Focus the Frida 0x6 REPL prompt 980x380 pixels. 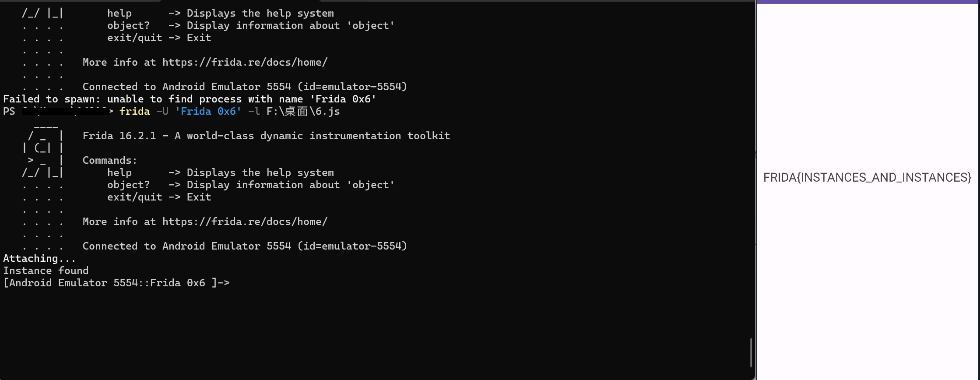click(x=116, y=283)
